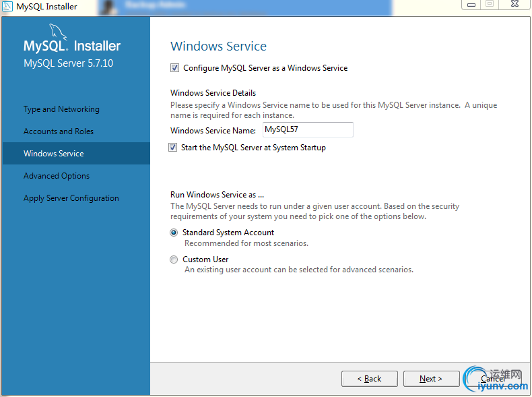
Task: Click the Next button
Action: click(431, 379)
